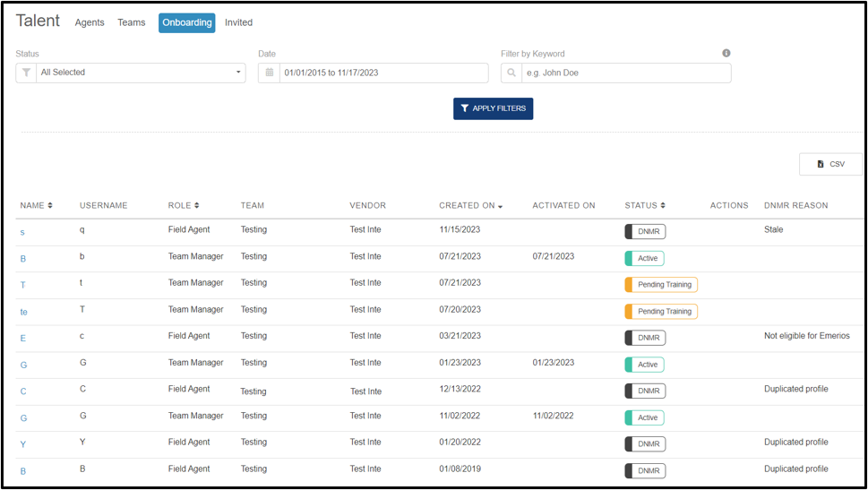
Task: Open agent named te profile link
Action: coord(24,313)
